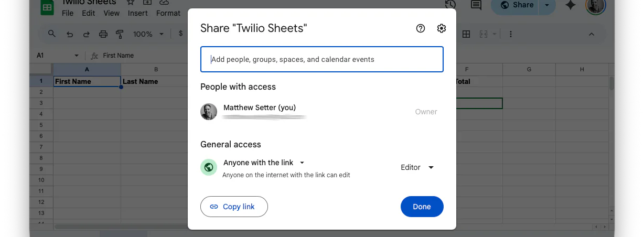Star the Twilio Sheets document
644x237 pixels.
coord(131,3)
